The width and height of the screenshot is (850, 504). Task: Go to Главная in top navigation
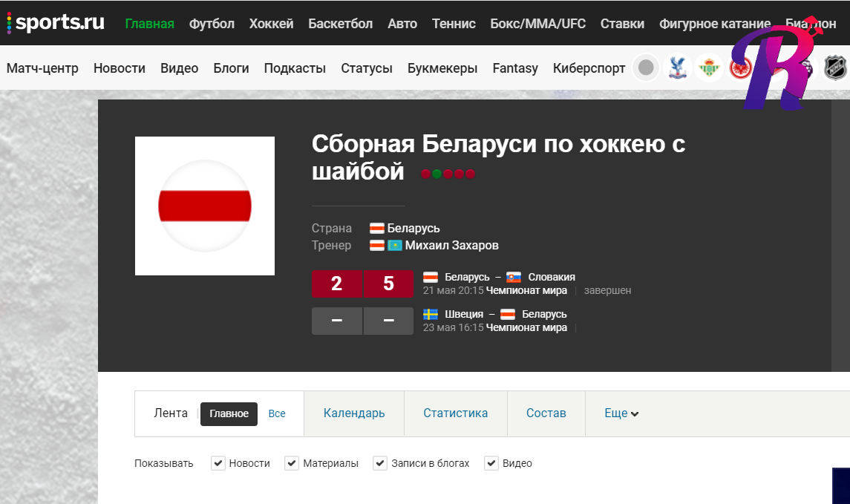click(x=150, y=24)
